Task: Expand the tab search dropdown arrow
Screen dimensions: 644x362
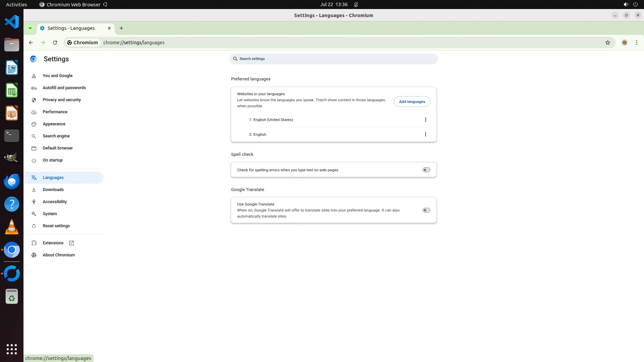Action: click(x=30, y=28)
